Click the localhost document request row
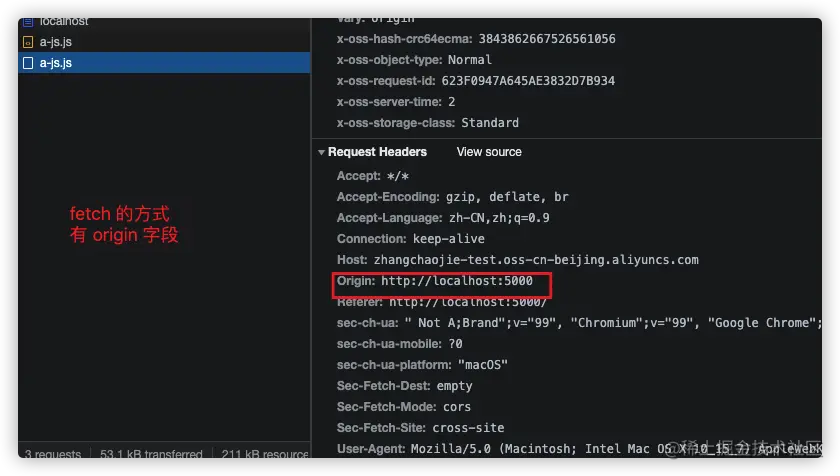 [x=164, y=24]
